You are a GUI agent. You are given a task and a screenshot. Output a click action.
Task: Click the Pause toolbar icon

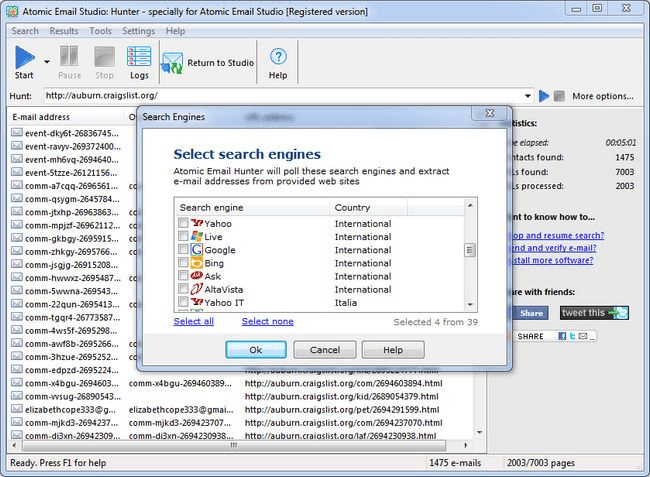click(x=69, y=56)
